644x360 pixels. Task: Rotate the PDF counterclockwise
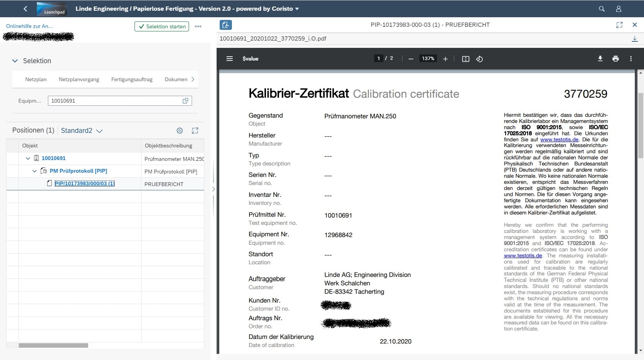pos(480,59)
